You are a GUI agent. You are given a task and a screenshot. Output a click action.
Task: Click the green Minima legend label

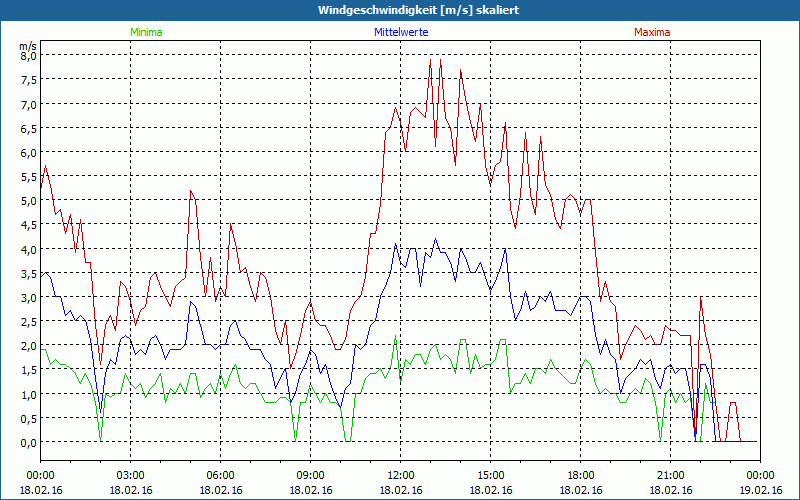click(x=145, y=32)
